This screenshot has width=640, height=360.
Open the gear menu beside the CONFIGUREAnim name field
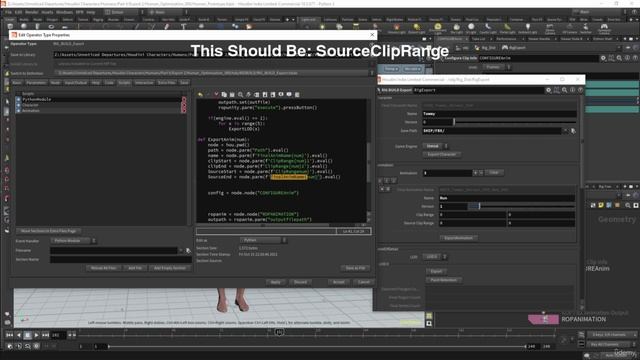[603, 58]
